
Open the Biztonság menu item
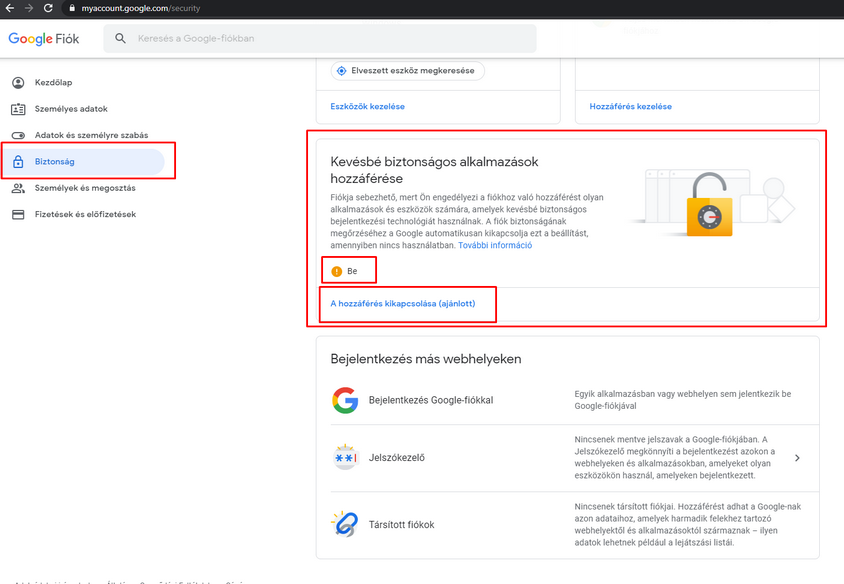tap(55, 161)
